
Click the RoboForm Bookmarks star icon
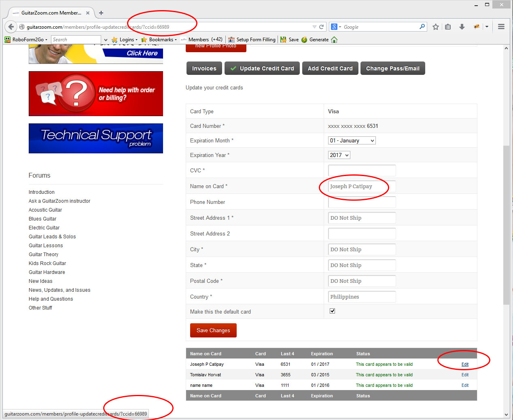pyautogui.click(x=144, y=40)
